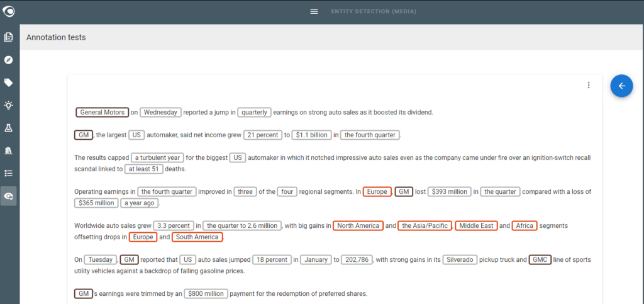The width and height of the screenshot is (644, 304).
Task: Select the GM chip before 's earnings were trimmed'
Action: point(84,294)
